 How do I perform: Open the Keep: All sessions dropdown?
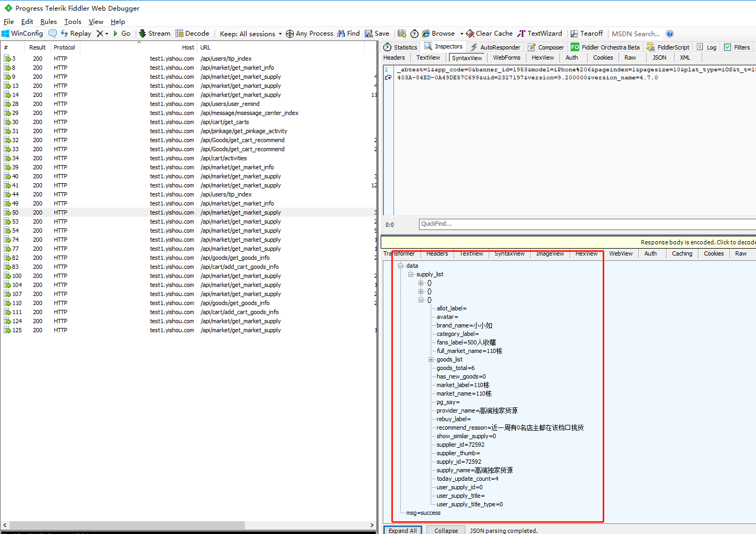click(x=251, y=34)
